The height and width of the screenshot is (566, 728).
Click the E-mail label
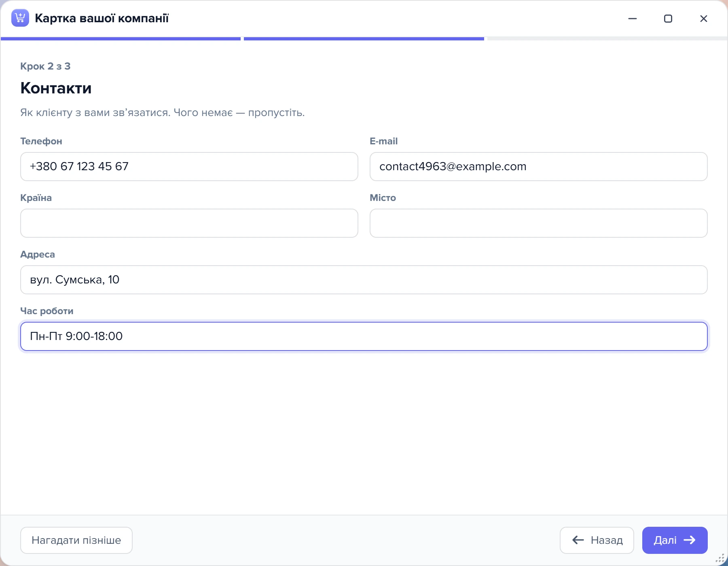(383, 141)
